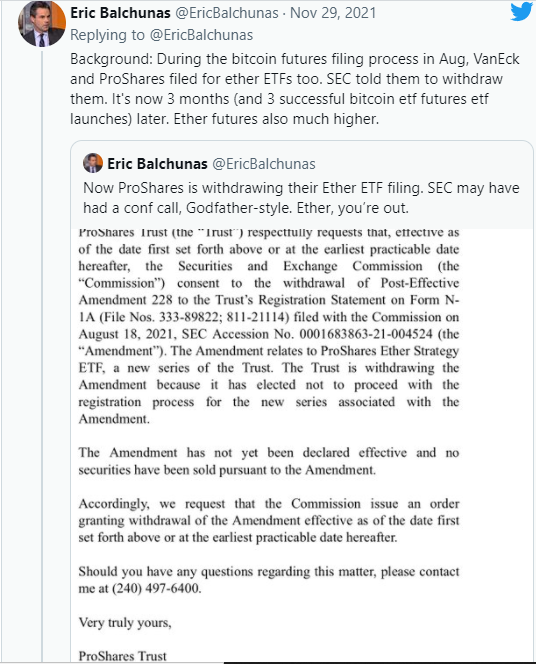This screenshot has width=536, height=664.
Task: Click the @EricBalchunas handle beside the date
Action: click(227, 13)
